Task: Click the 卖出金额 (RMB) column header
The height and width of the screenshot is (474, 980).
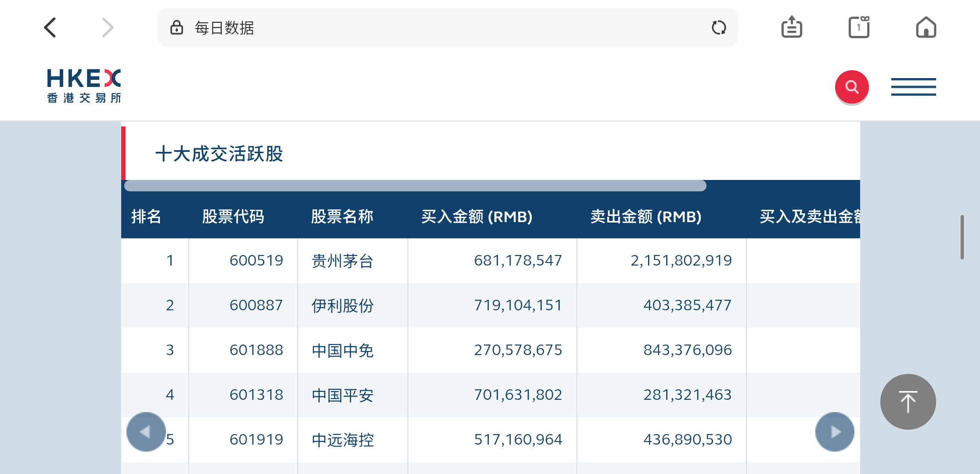Action: [645, 217]
